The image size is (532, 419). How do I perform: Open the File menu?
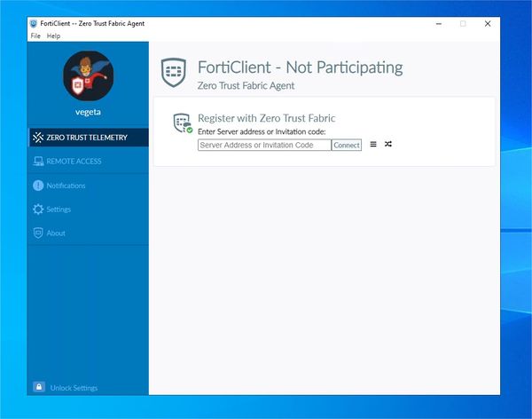tap(35, 36)
